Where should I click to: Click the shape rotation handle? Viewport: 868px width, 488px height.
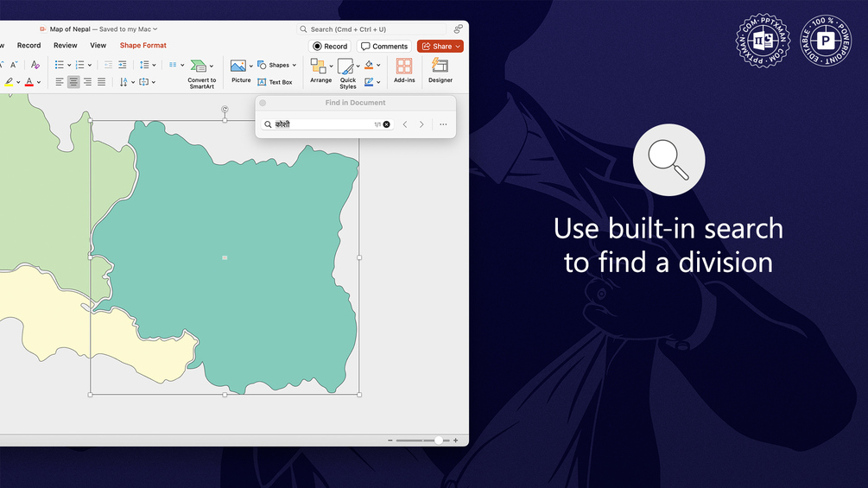click(x=225, y=109)
